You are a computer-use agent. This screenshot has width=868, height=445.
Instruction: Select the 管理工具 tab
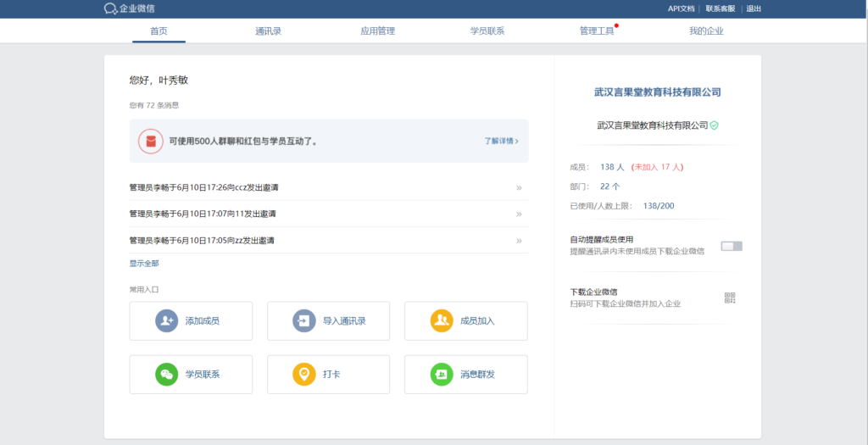[596, 31]
